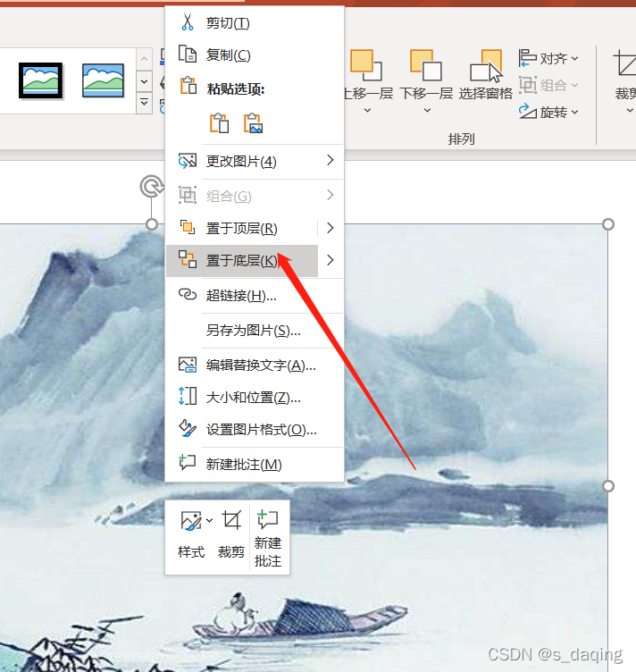636x672 pixels.
Task: Select Bring to Front (R) menu item
Action: 242,229
